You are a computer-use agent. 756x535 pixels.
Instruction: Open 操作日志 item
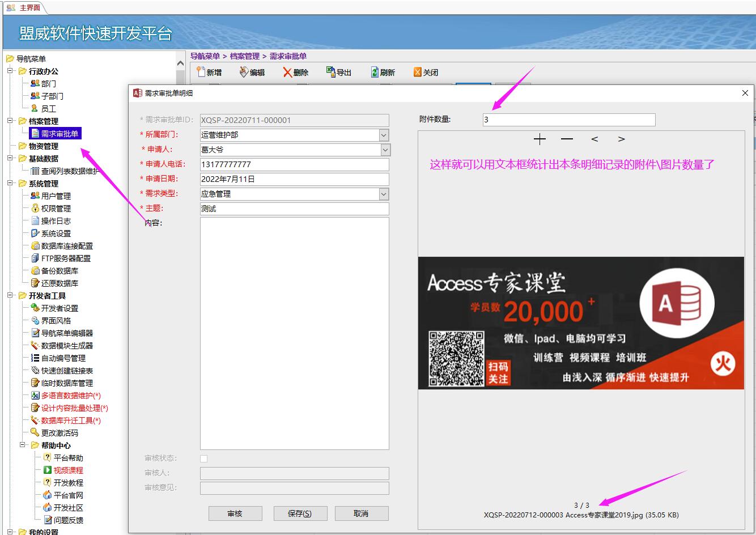[x=56, y=221]
